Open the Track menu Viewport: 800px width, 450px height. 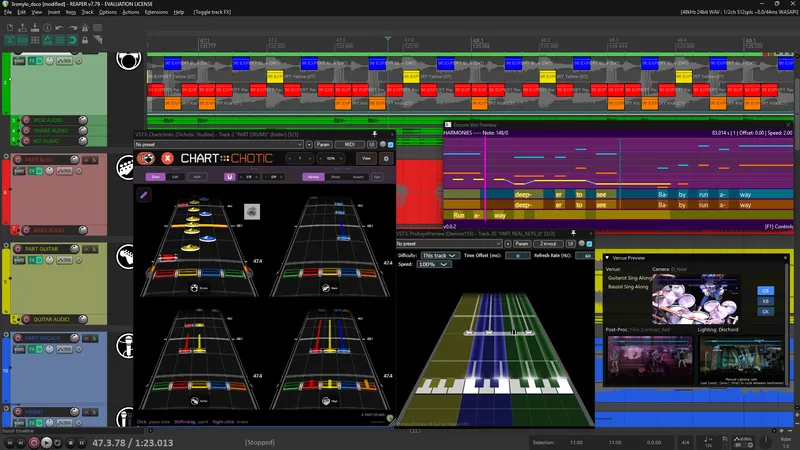coord(87,12)
